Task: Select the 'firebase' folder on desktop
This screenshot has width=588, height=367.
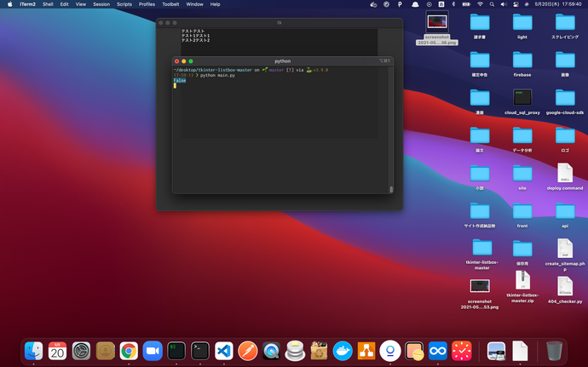Action: (x=522, y=64)
